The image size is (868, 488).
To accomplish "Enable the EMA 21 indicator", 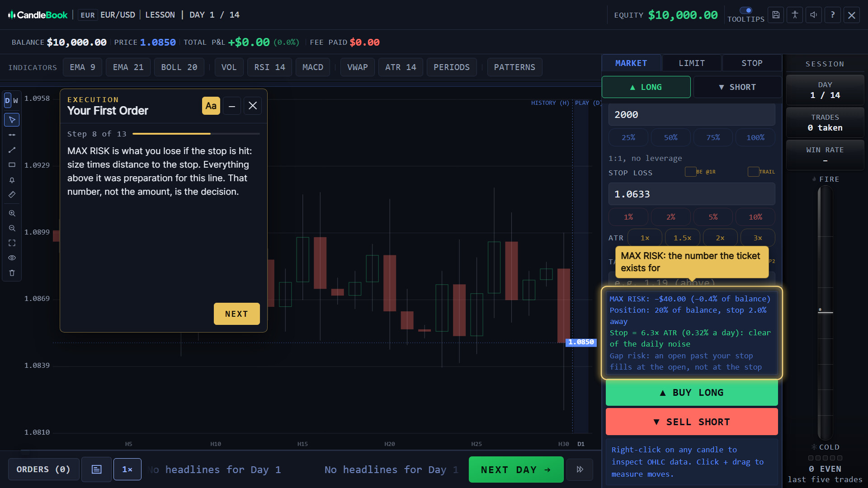I will tap(128, 67).
